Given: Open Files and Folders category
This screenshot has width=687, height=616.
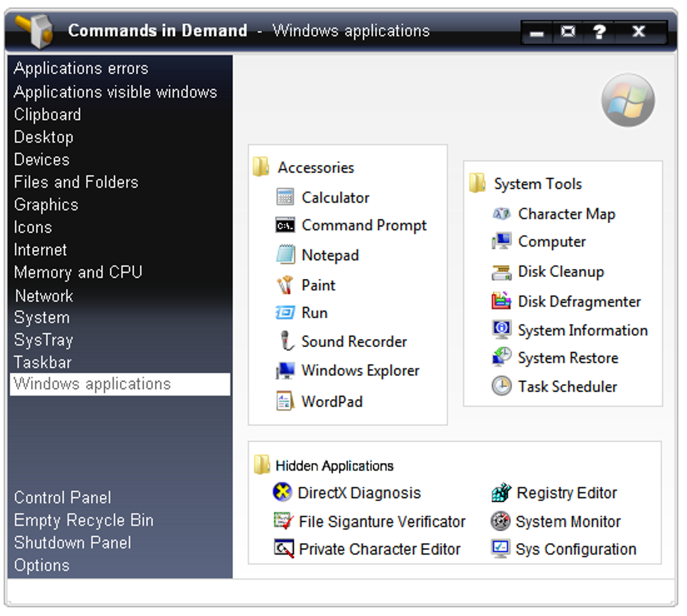Looking at the screenshot, I should tap(76, 182).
